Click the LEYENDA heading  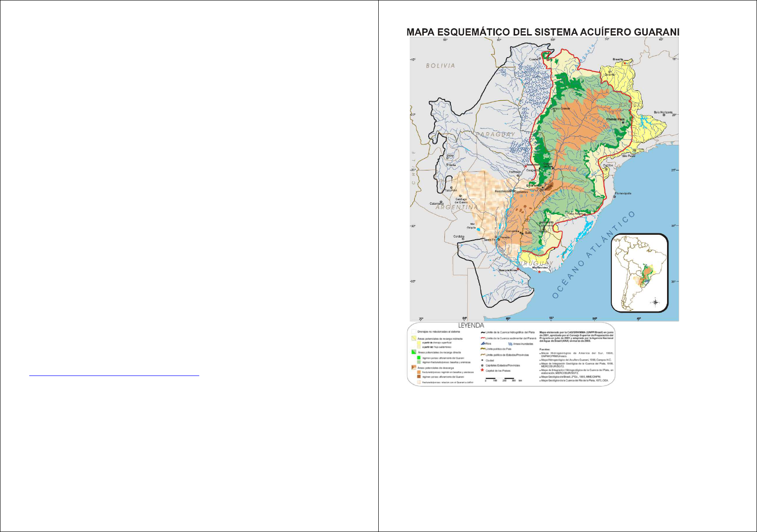tap(471, 325)
